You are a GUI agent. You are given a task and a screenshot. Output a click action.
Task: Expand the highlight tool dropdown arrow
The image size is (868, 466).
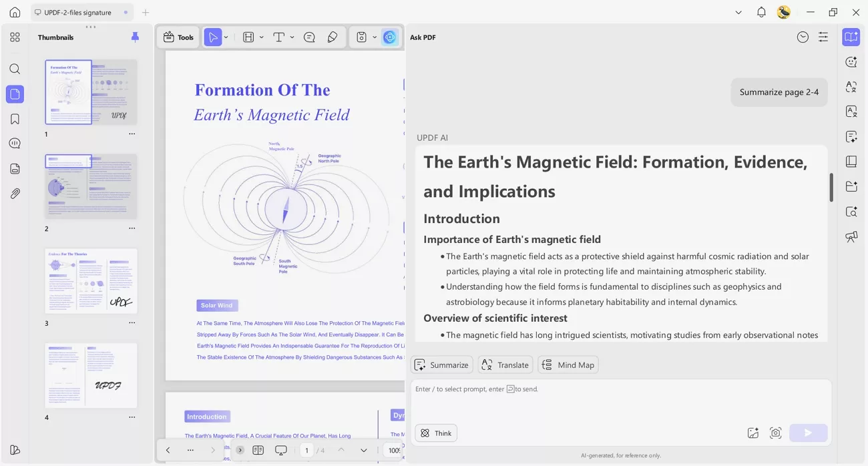262,37
